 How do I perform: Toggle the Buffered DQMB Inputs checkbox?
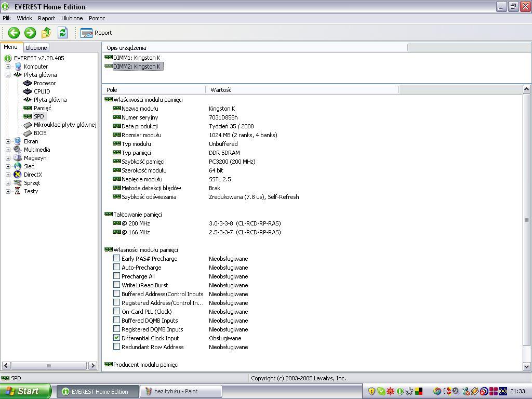coord(116,320)
